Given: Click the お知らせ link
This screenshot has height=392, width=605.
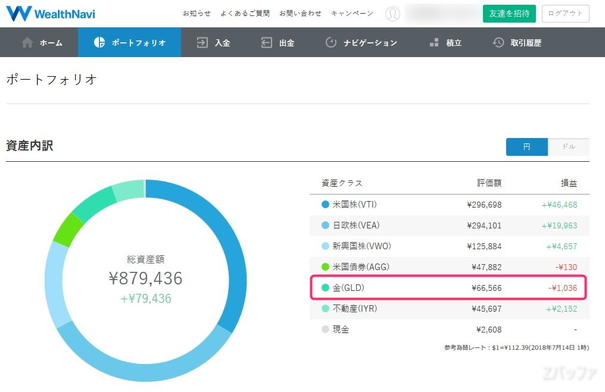Looking at the screenshot, I should 197,14.
